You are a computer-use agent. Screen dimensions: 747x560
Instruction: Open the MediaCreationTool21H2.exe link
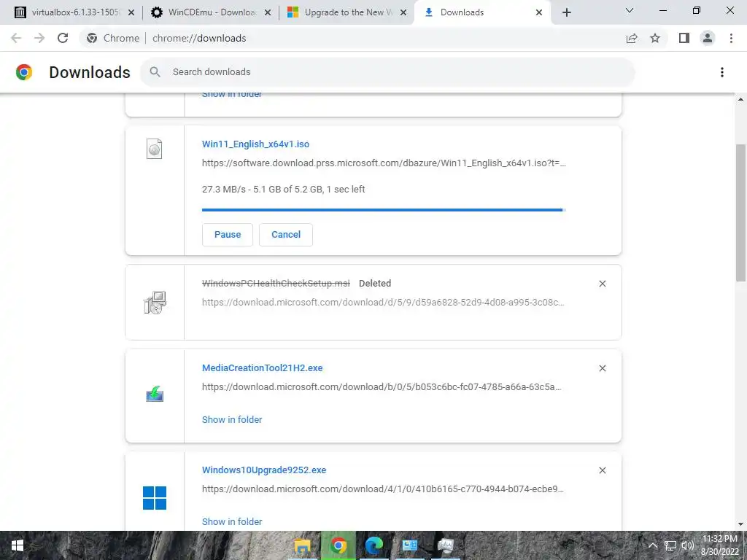262,368
